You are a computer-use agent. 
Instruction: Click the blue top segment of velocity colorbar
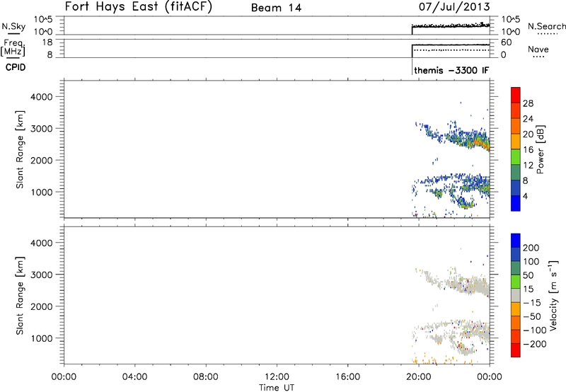[x=516, y=241]
